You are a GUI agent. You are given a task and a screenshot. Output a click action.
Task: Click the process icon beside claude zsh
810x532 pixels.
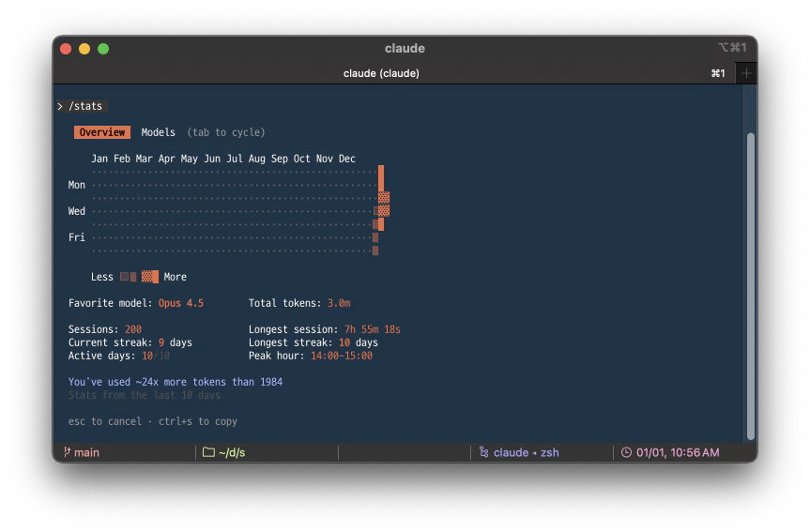click(x=484, y=452)
